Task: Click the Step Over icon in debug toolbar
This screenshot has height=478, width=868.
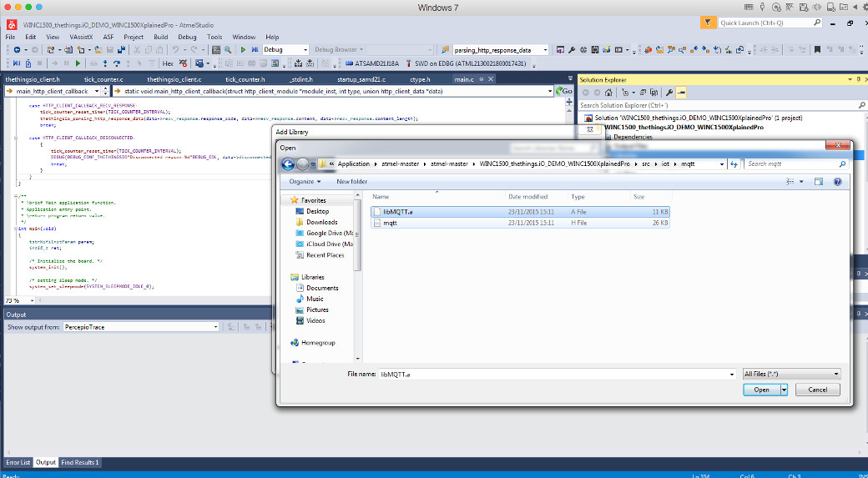Action: click(117, 63)
